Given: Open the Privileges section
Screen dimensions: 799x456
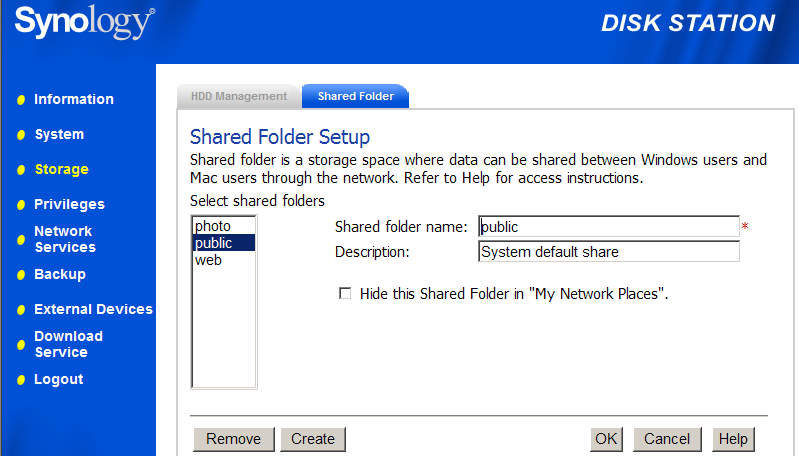Looking at the screenshot, I should 69,204.
